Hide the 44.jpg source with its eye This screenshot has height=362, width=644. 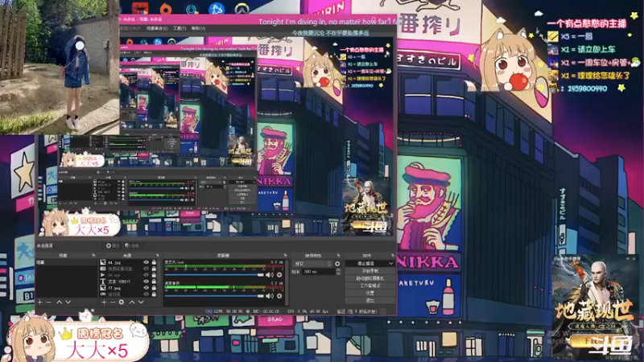[x=146, y=262]
